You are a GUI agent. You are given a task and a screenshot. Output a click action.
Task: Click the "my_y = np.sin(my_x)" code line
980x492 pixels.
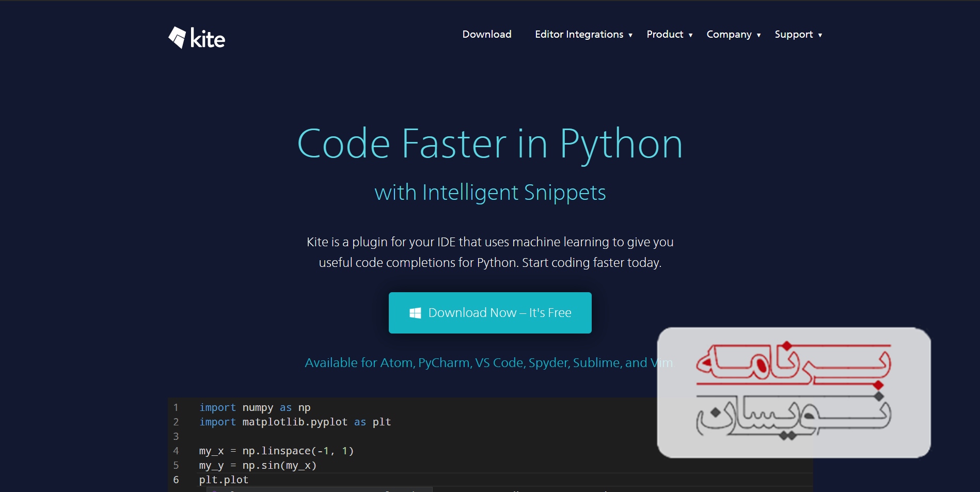[x=258, y=466]
